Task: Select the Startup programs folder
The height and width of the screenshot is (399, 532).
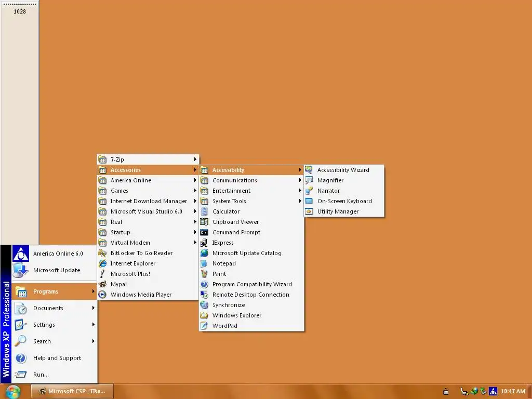Action: click(x=148, y=232)
